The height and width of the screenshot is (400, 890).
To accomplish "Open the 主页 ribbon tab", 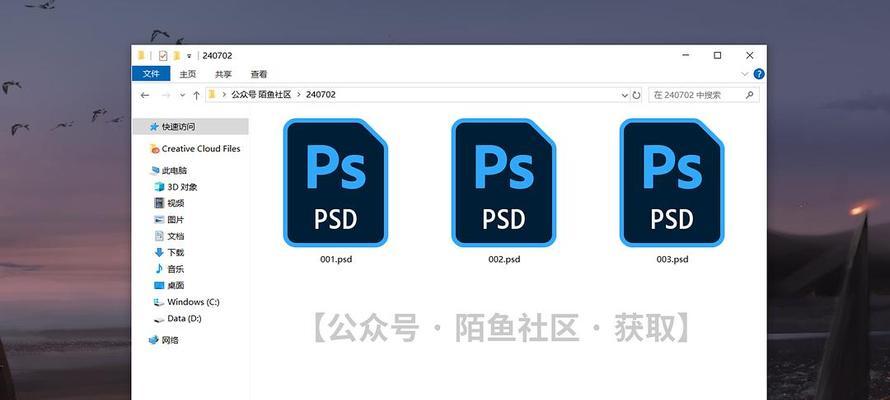I will (188, 74).
